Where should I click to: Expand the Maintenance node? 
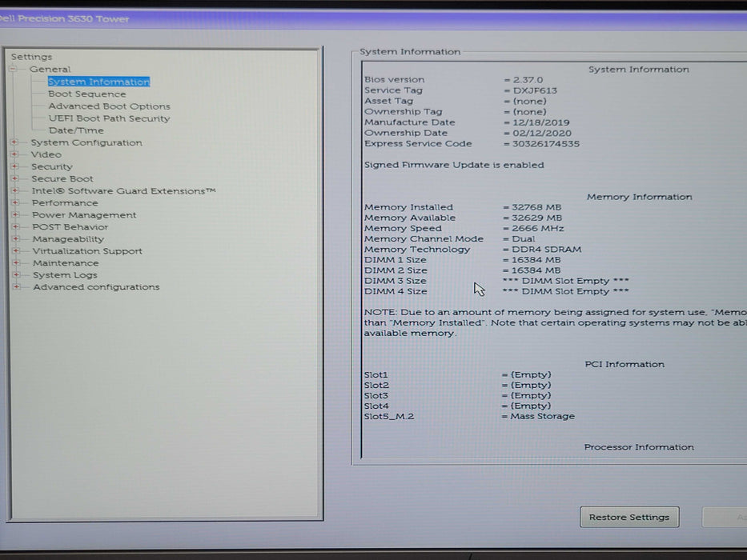point(16,262)
